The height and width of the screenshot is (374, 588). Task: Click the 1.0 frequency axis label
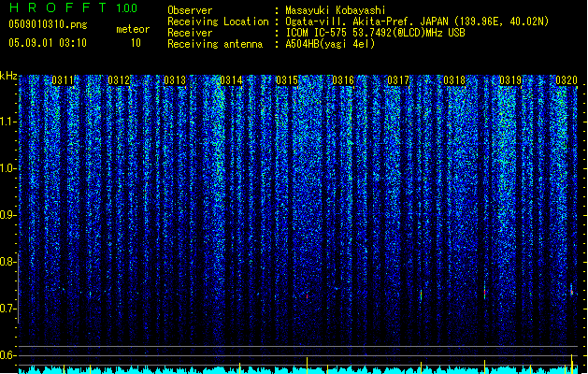[x=8, y=168]
